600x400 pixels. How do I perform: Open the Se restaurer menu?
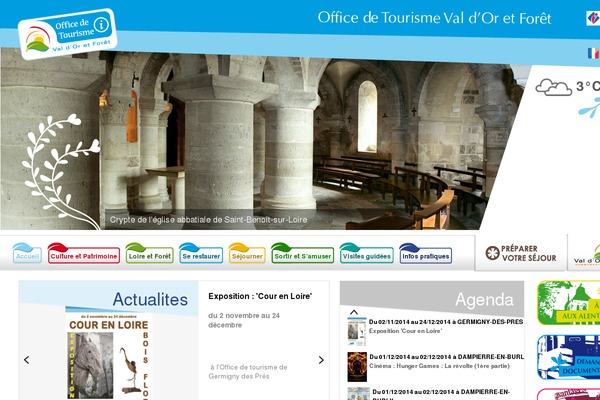pos(201,253)
